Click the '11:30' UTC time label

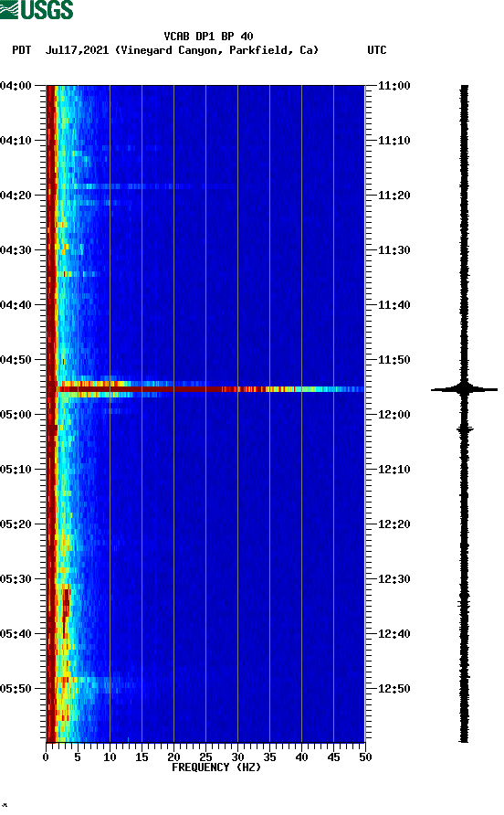point(394,250)
